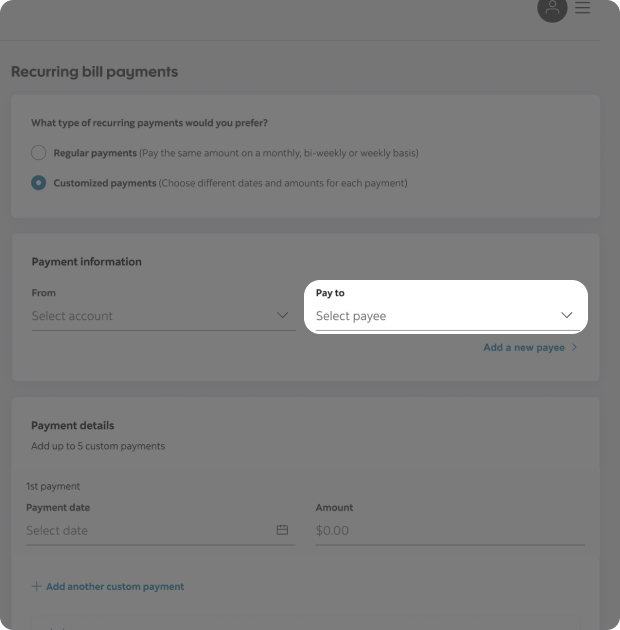Click Add another custom payment link
This screenshot has width=620, height=630.
(115, 587)
